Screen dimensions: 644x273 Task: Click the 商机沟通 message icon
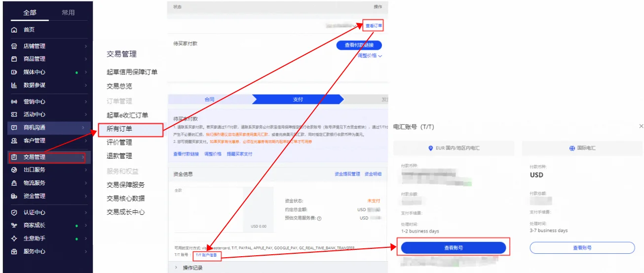(14, 128)
